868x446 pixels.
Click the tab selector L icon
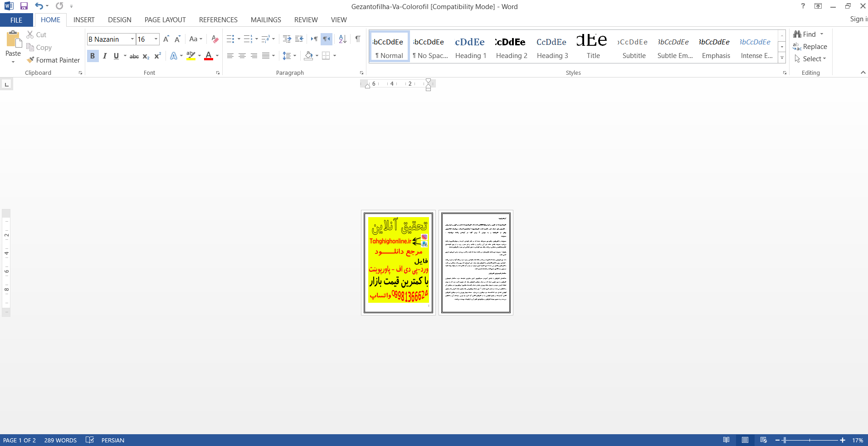(6, 84)
